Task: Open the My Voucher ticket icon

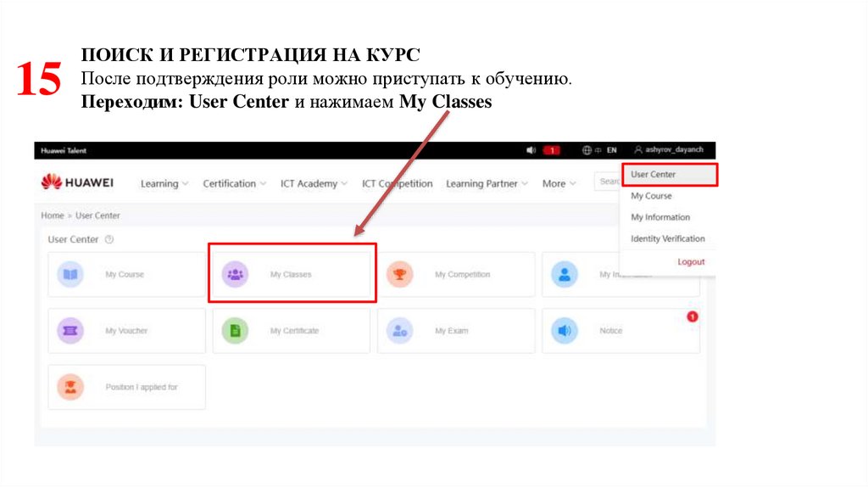Action: pyautogui.click(x=70, y=331)
